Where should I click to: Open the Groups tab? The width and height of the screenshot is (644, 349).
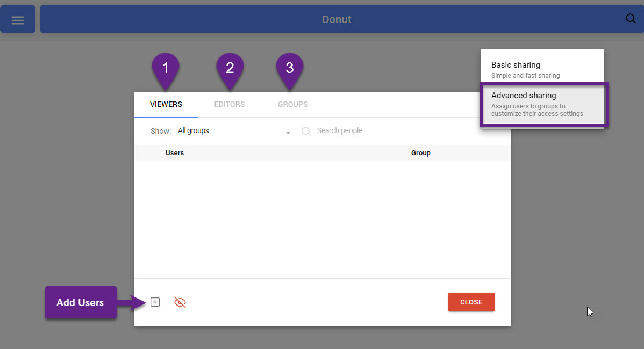293,104
